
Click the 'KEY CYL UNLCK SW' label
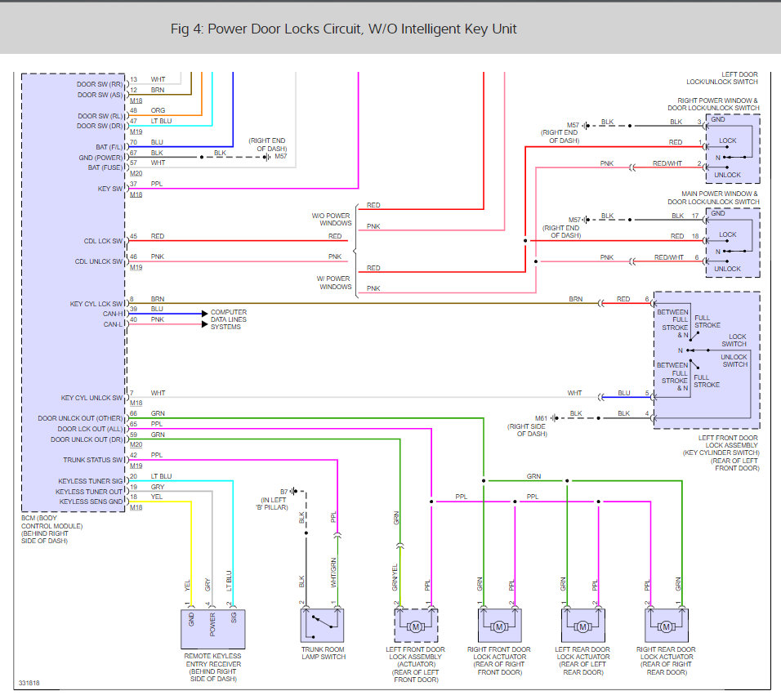point(91,398)
